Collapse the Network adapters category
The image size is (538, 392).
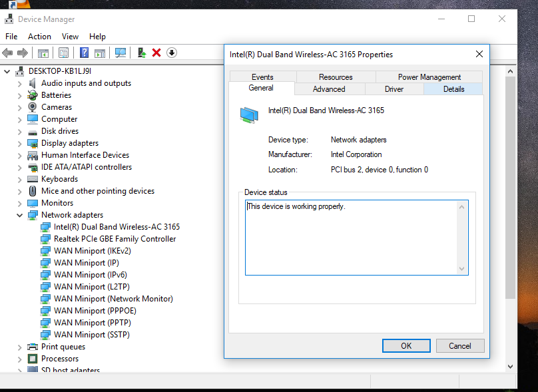[20, 215]
